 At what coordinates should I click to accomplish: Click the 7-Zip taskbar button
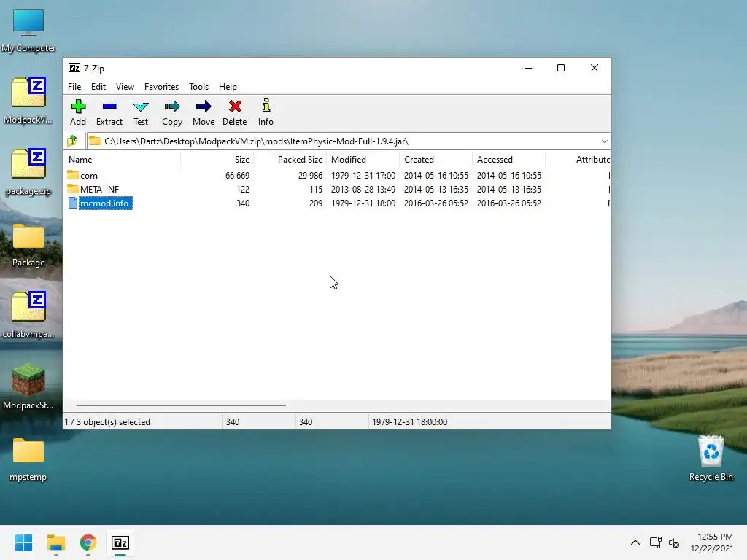[x=120, y=542]
